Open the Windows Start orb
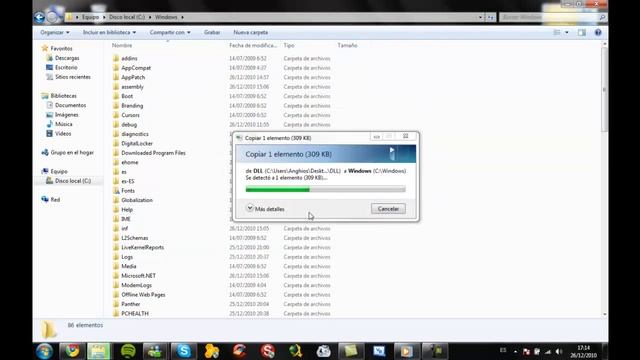The height and width of the screenshot is (360, 640). click(x=44, y=351)
